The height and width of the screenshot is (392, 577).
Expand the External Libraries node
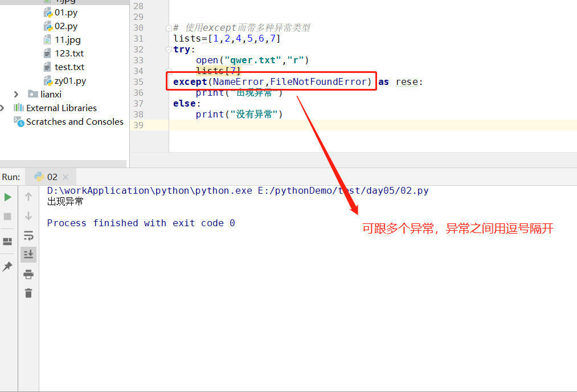coord(3,108)
